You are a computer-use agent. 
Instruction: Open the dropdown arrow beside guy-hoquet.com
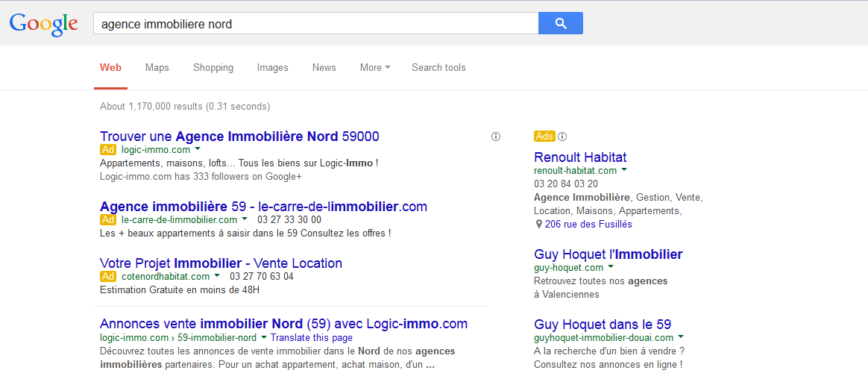pos(611,268)
